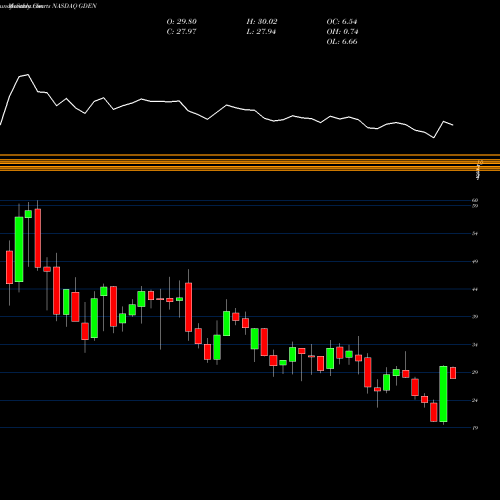Click the 54 price axis label
The height and width of the screenshot is (500, 500).
(x=475, y=234)
